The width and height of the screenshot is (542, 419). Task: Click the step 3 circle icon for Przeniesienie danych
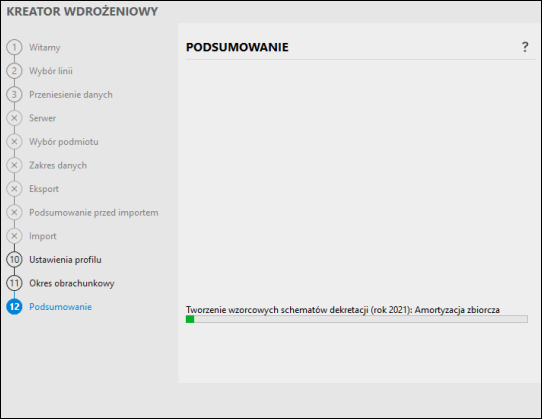click(14, 94)
